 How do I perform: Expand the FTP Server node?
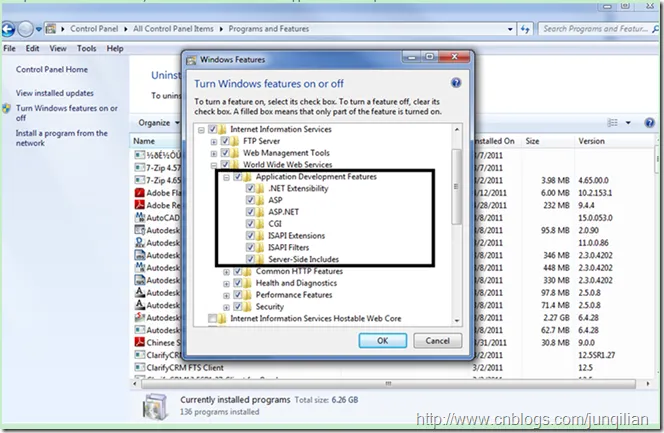(x=213, y=142)
